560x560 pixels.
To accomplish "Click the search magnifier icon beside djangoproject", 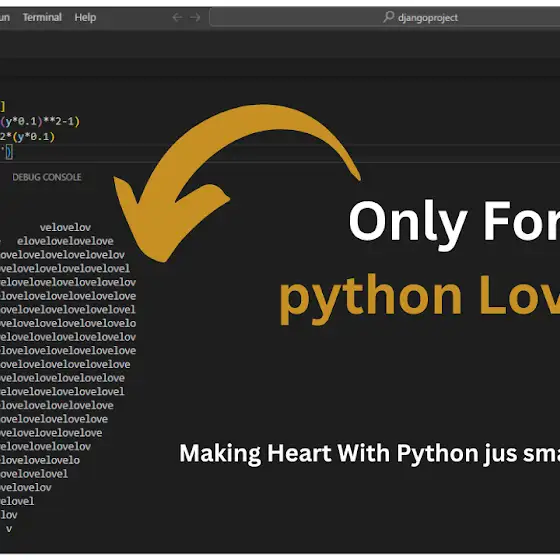I will 389,17.
